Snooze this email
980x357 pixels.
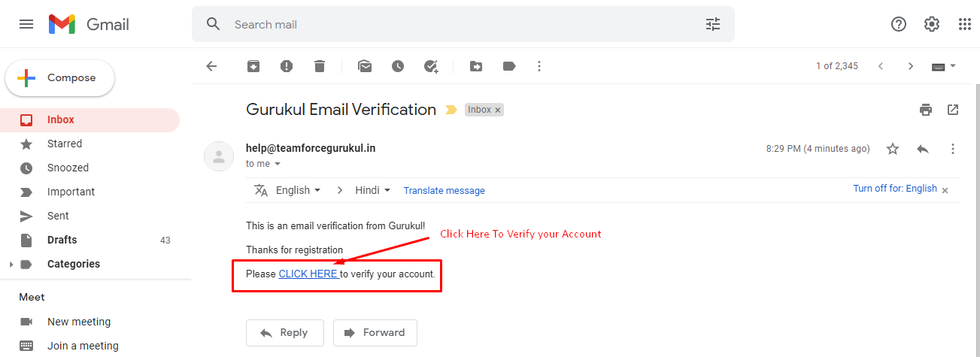tap(398, 66)
